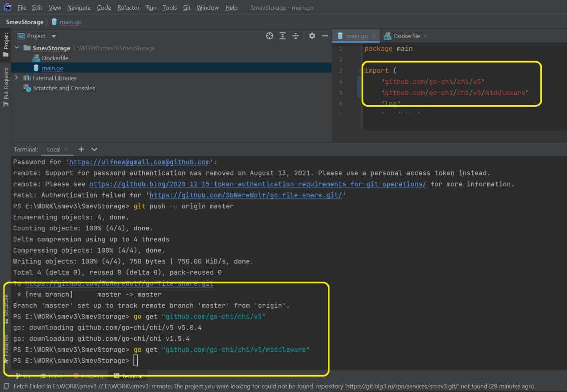Open the Window menu
The width and height of the screenshot is (567, 392).
click(x=207, y=8)
